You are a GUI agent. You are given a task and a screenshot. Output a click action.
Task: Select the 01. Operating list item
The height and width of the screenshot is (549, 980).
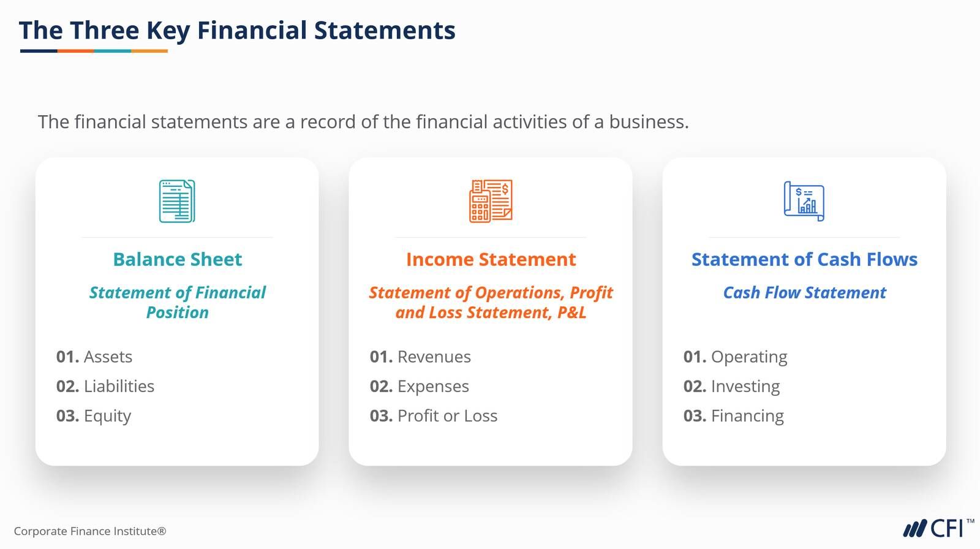coord(736,357)
